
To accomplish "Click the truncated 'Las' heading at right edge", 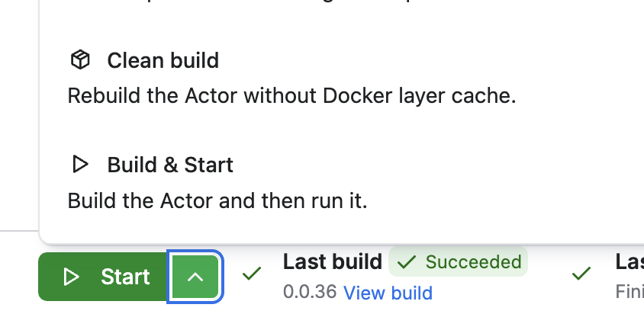I will click(630, 261).
